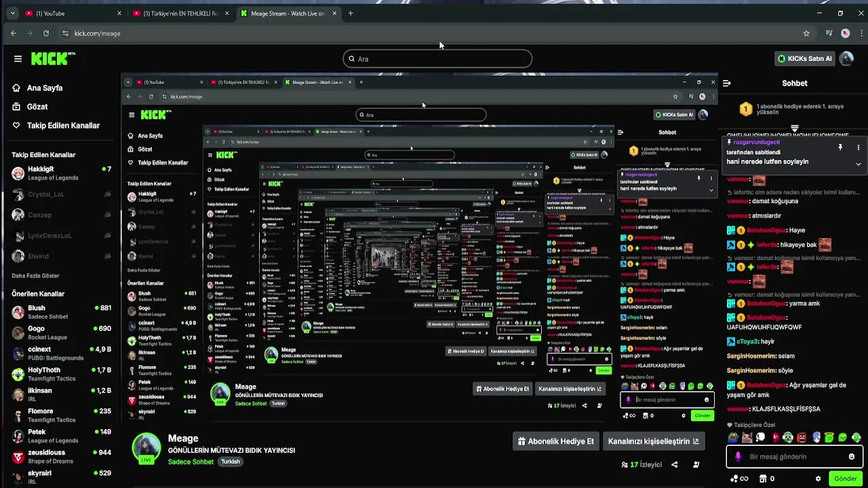Open Flomore channel
868x488 pixels.
tap(61, 415)
